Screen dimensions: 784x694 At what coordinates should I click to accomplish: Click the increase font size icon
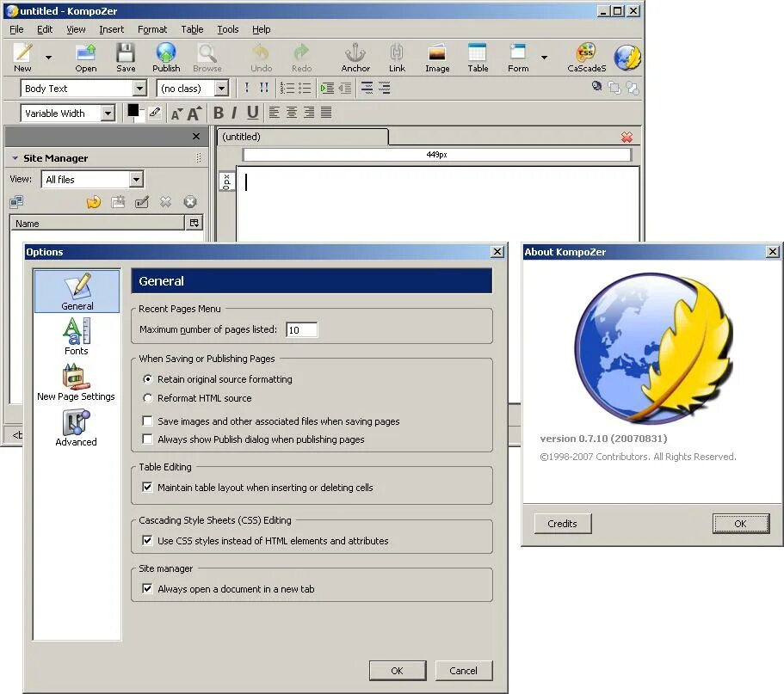194,114
